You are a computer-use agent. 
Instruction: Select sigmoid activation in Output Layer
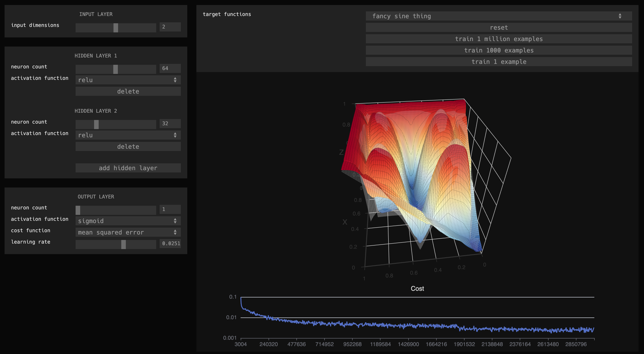click(127, 221)
